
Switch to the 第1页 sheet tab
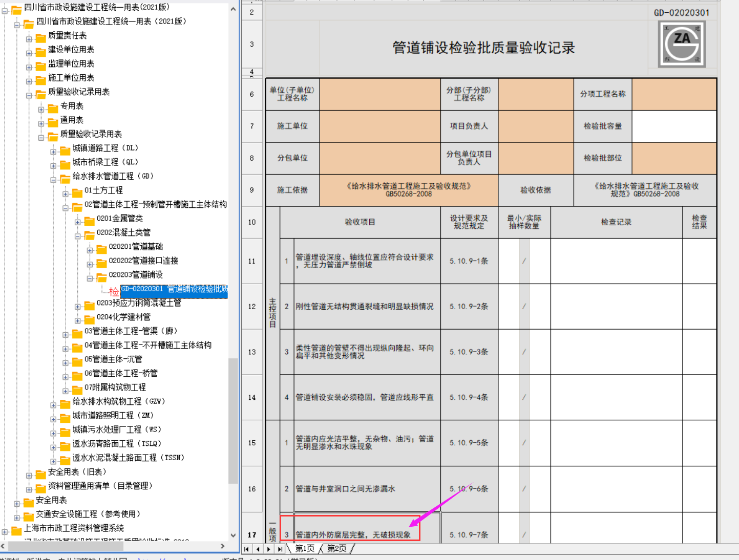click(x=305, y=549)
